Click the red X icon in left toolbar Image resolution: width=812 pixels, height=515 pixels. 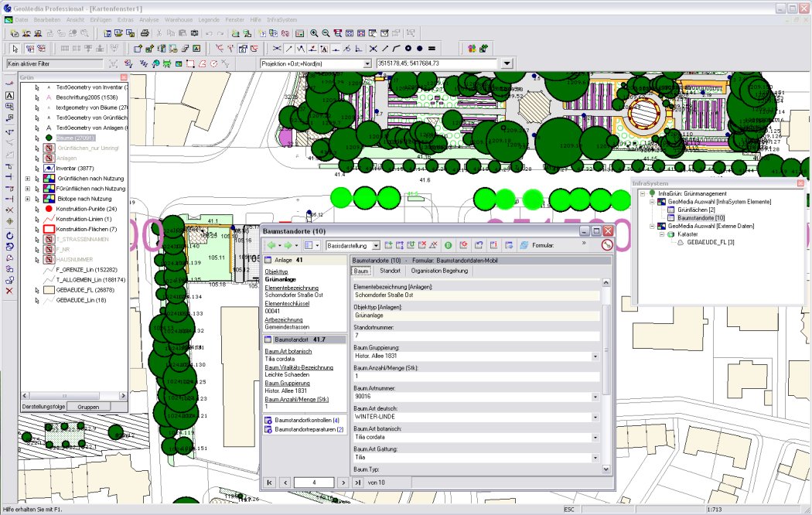[x=9, y=291]
